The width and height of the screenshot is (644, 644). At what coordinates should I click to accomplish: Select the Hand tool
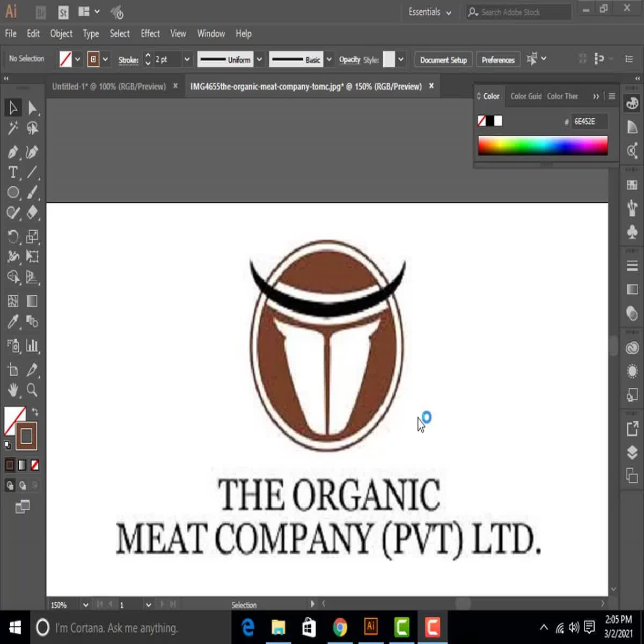13,391
